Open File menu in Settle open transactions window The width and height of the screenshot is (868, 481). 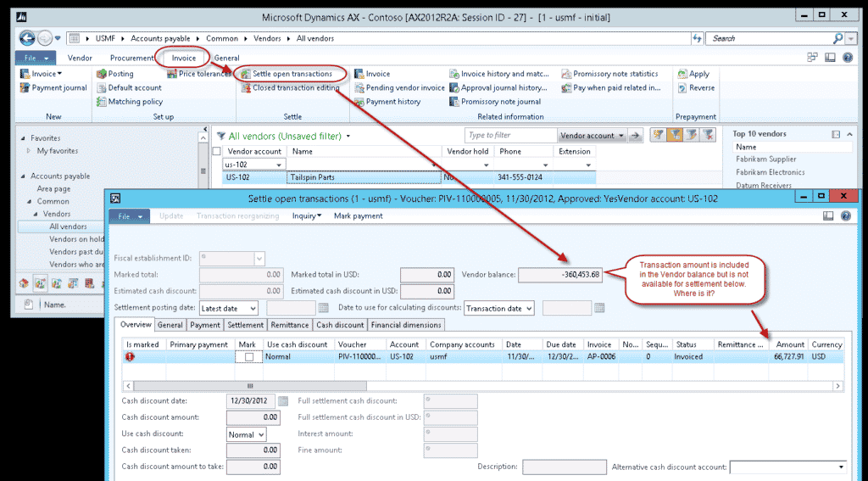pos(130,216)
